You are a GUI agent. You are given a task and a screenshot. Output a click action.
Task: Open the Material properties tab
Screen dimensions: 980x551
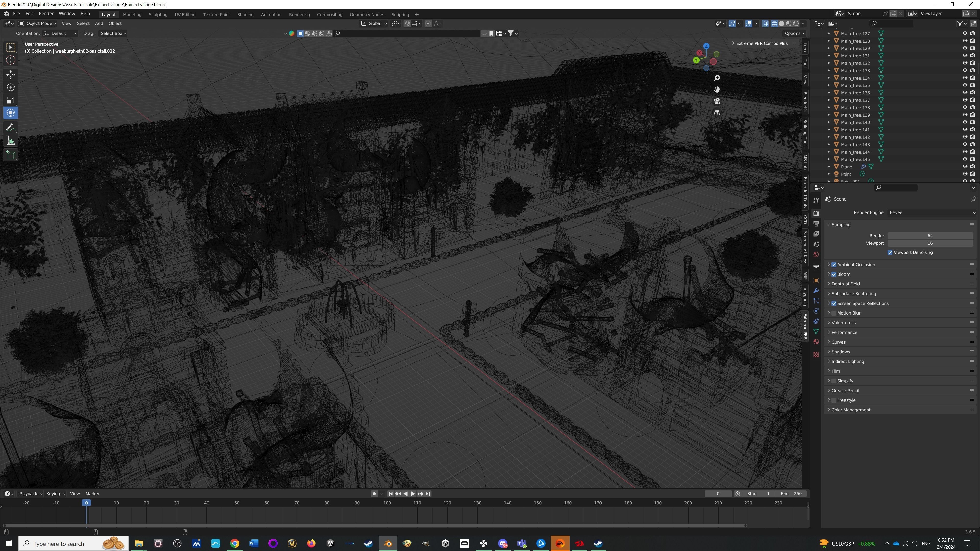(x=816, y=342)
